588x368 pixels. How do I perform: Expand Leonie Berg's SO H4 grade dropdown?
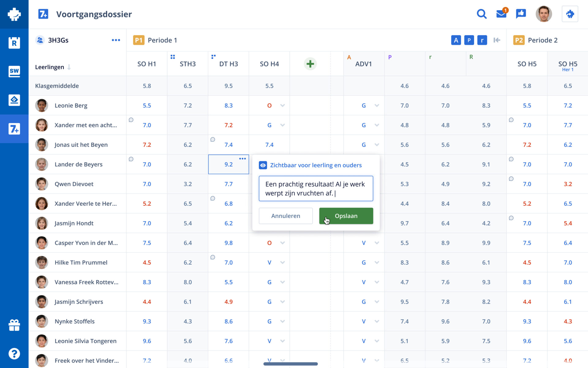[x=282, y=105]
